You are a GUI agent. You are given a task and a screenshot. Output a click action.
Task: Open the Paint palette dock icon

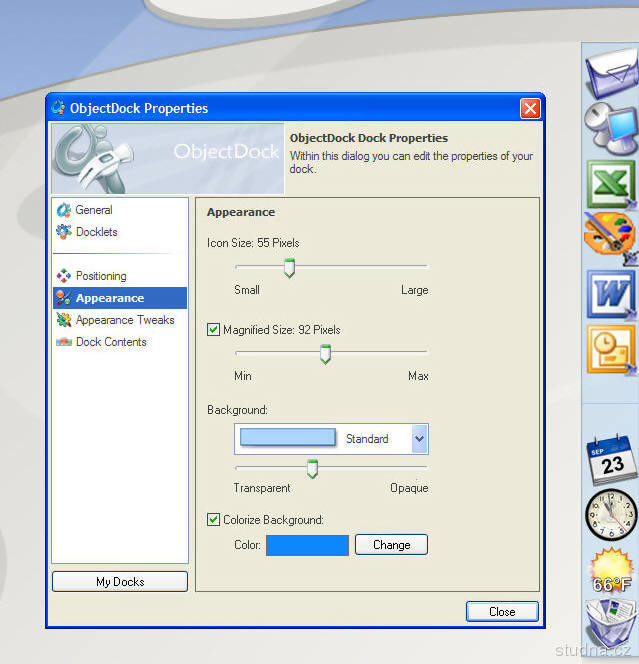pos(611,237)
